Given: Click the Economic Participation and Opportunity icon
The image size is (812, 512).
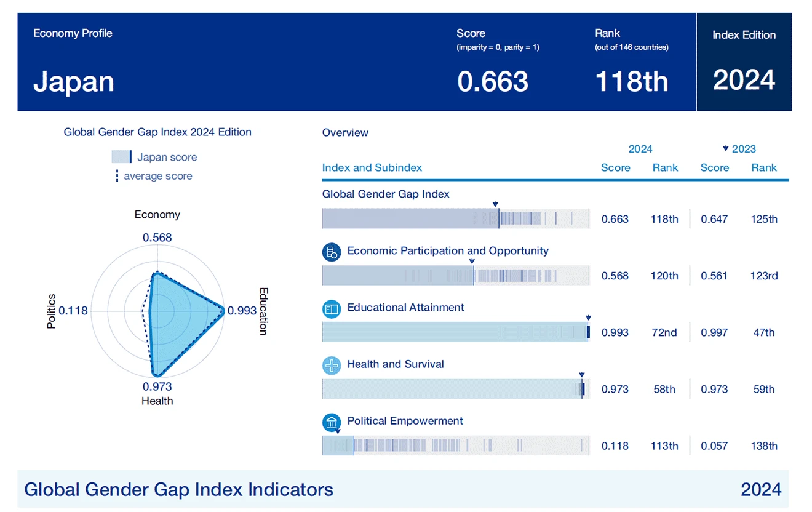Looking at the screenshot, I should click(332, 252).
